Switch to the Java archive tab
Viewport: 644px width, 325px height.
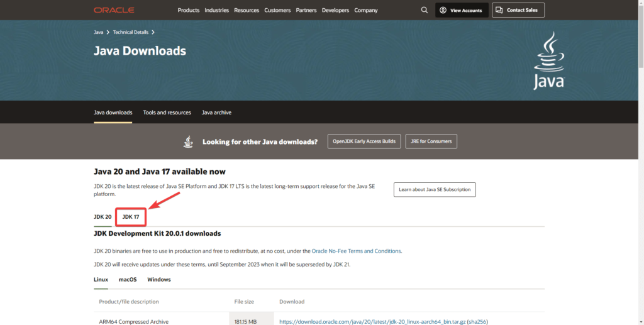(216, 113)
